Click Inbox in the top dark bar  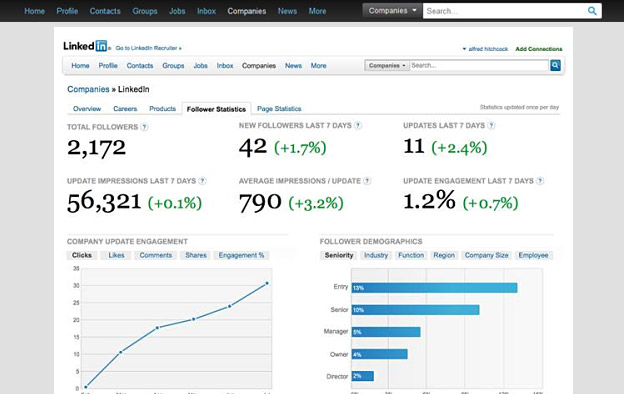pyautogui.click(x=206, y=11)
